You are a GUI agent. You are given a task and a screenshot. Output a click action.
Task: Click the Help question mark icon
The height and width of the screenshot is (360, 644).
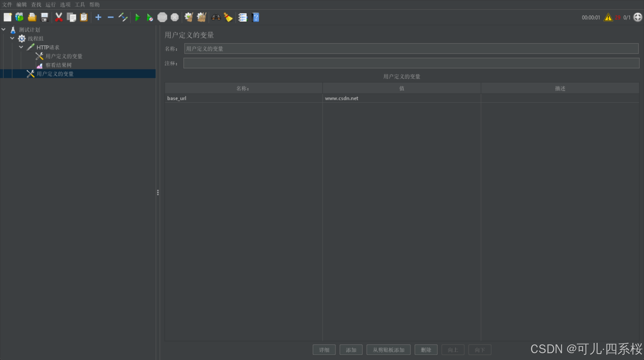click(x=256, y=18)
